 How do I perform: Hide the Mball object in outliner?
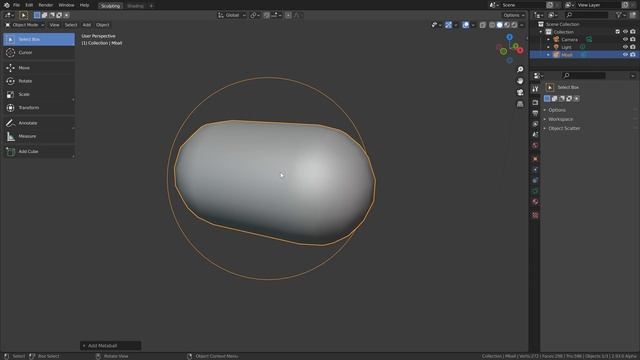pos(625,55)
